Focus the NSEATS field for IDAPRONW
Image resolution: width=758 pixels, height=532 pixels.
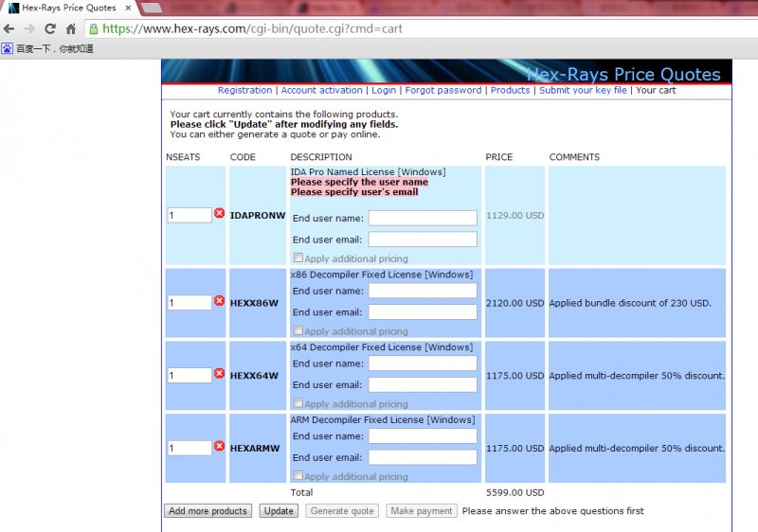[189, 215]
